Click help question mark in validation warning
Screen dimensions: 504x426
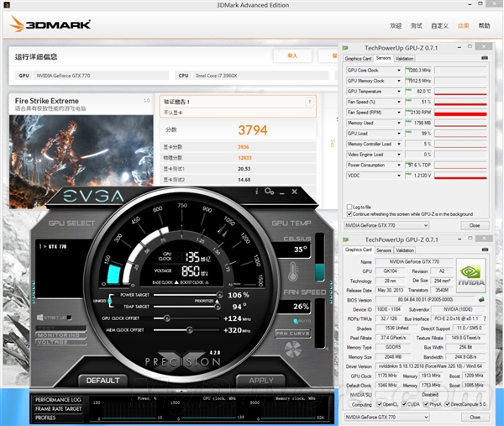click(309, 102)
